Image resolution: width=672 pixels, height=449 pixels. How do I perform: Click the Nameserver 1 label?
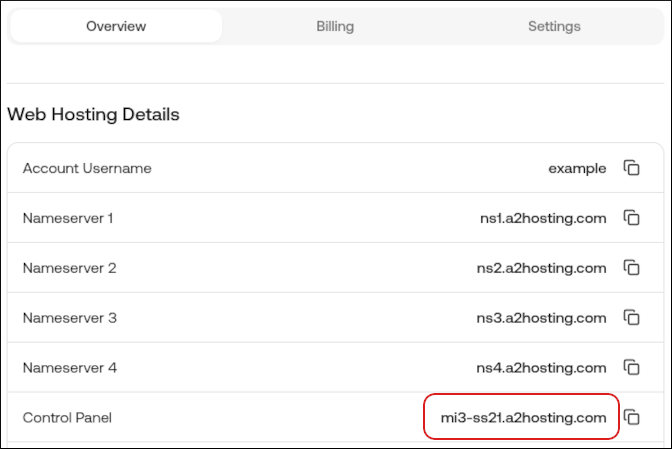pos(68,218)
